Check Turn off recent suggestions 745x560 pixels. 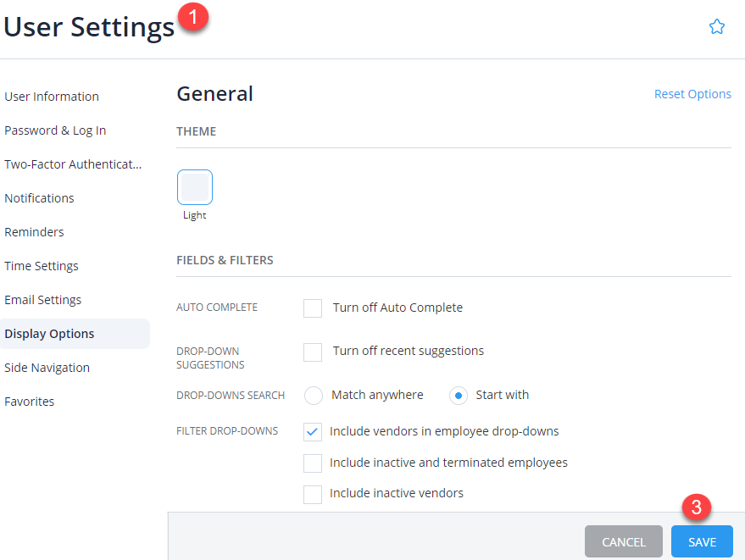point(312,351)
